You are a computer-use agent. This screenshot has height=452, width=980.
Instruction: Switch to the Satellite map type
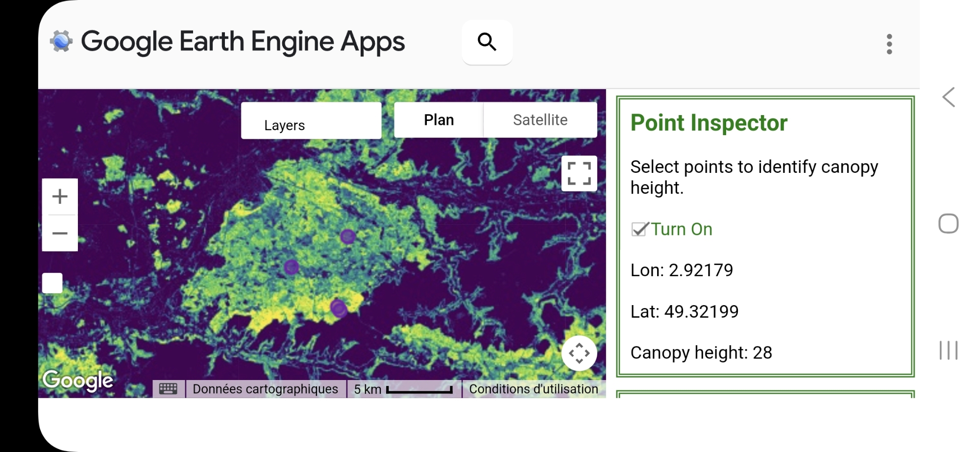click(x=540, y=120)
